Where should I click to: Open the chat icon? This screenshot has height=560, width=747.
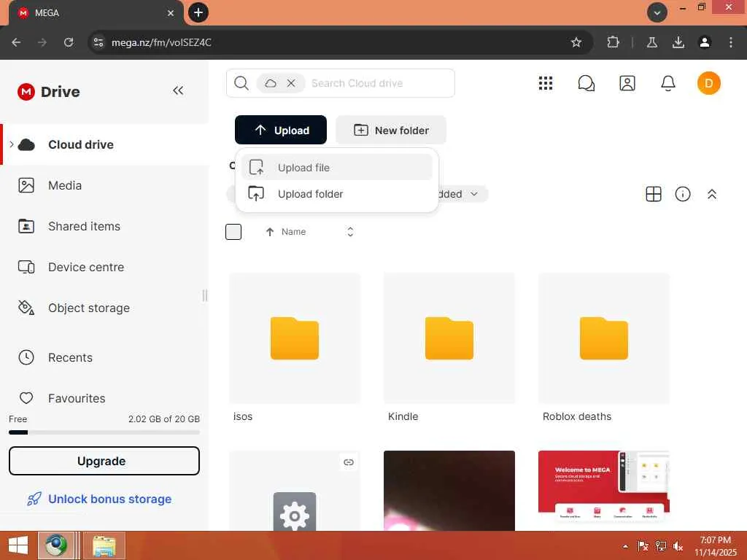(x=586, y=83)
